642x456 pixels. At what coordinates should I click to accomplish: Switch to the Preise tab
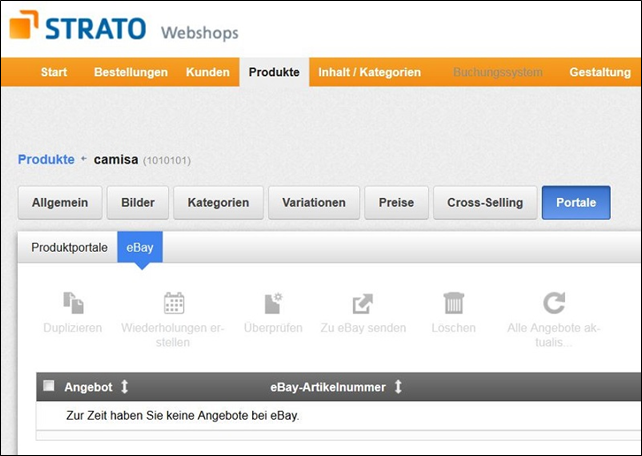pyautogui.click(x=396, y=203)
